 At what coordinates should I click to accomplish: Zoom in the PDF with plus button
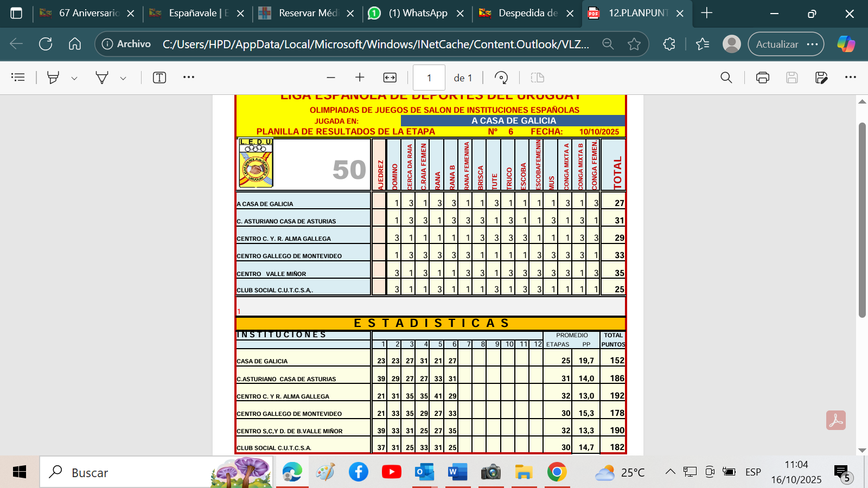[360, 78]
